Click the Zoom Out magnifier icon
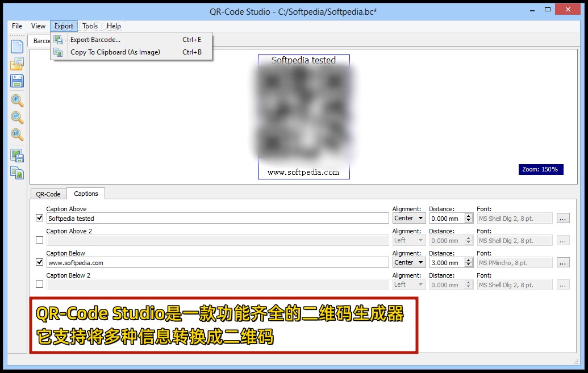This screenshot has width=588, height=373. (17, 118)
